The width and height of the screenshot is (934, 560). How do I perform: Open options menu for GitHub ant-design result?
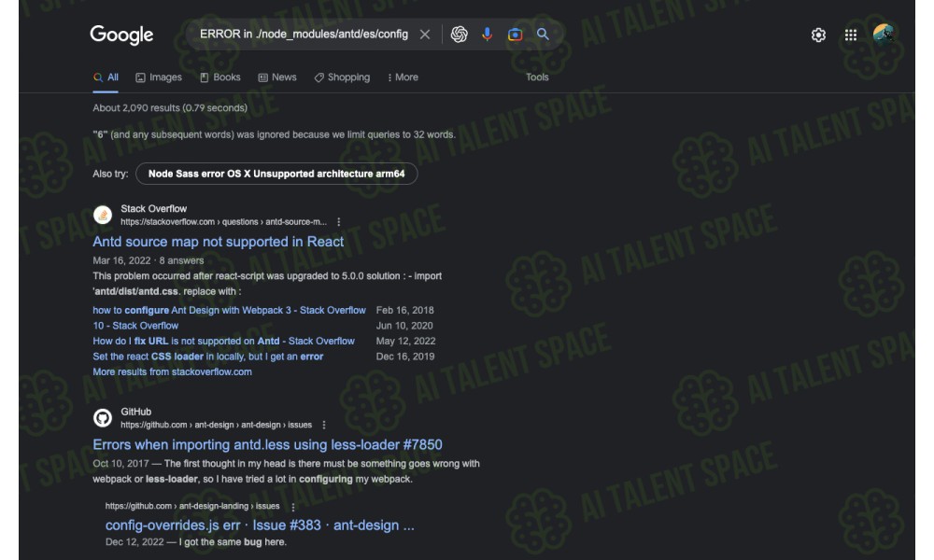click(324, 425)
